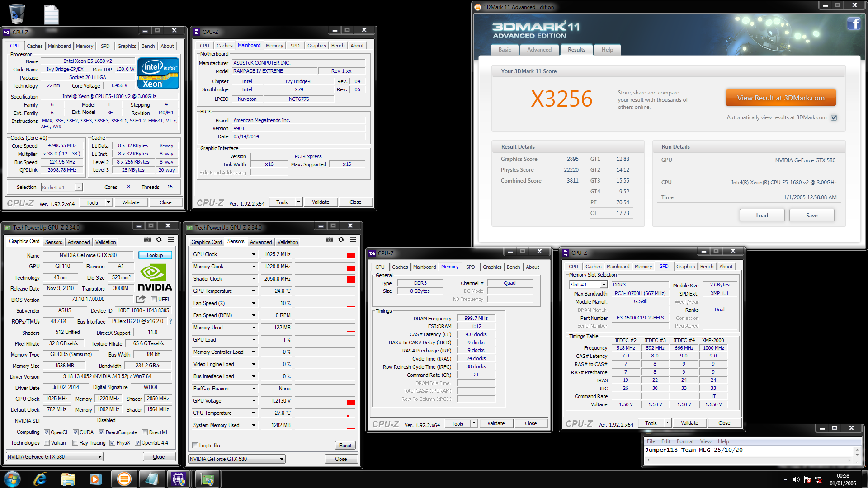Open Validation tab in GPU-Z Graphics Card window
The image size is (868, 488).
pos(105,242)
